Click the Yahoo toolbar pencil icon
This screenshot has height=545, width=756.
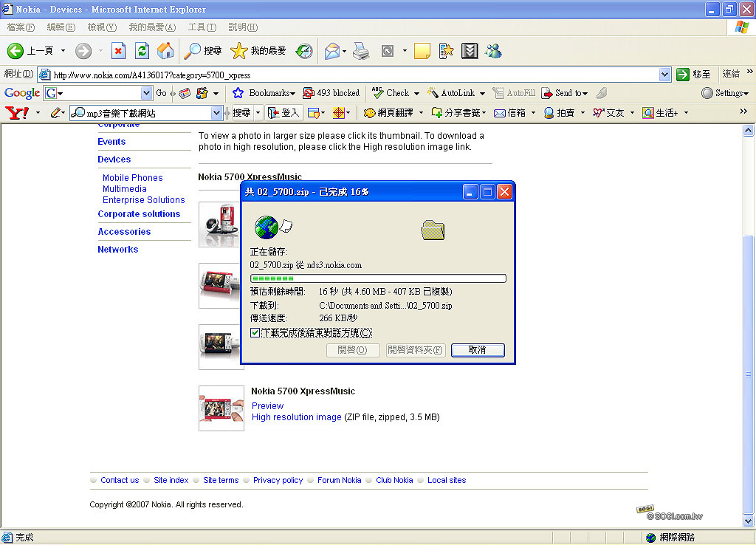pyautogui.click(x=55, y=113)
